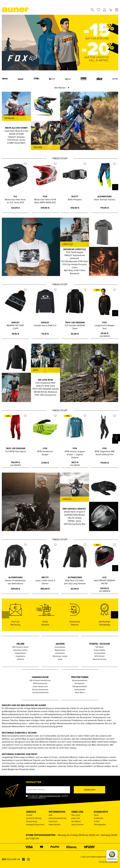Open wishlist heart icon in header

pyautogui.click(x=99, y=10)
